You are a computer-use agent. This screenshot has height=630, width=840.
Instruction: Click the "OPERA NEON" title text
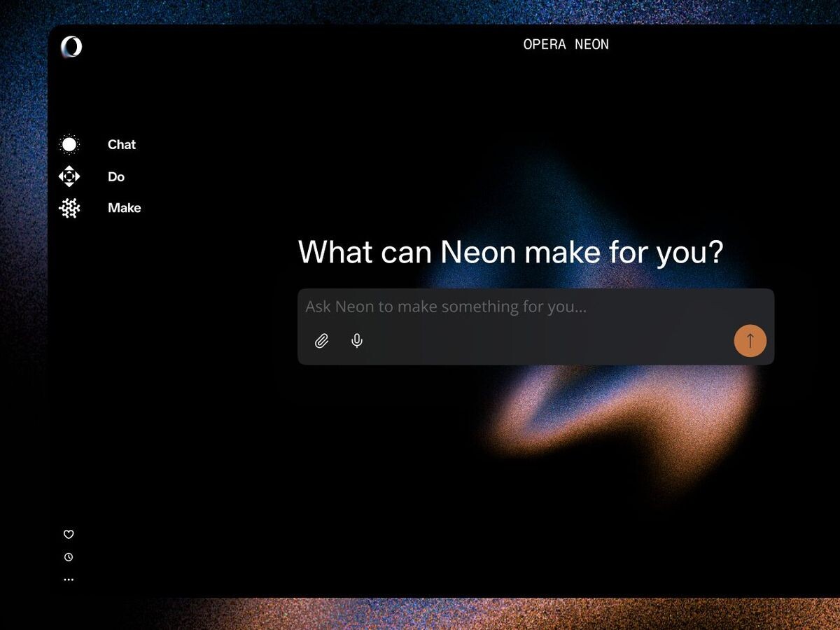[566, 44]
